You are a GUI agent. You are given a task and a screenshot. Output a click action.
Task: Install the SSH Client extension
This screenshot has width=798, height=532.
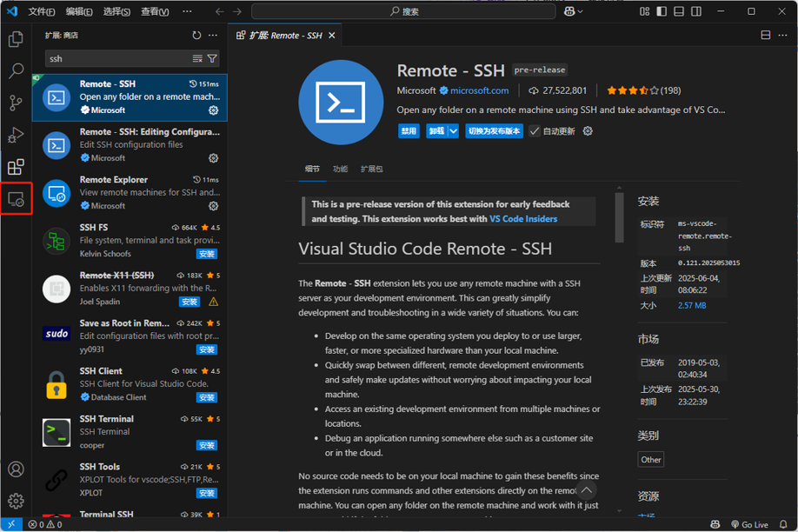pos(207,397)
